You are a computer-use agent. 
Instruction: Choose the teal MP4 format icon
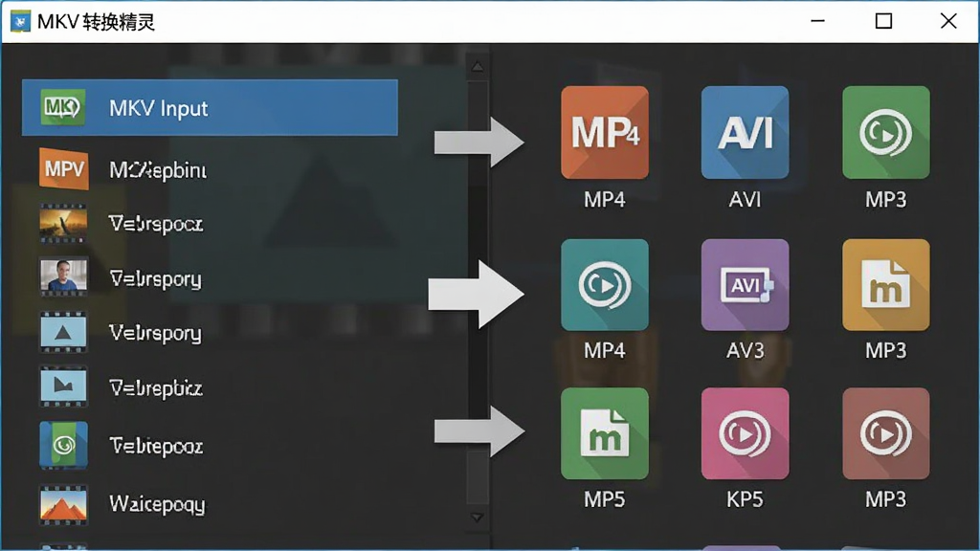pyautogui.click(x=605, y=285)
